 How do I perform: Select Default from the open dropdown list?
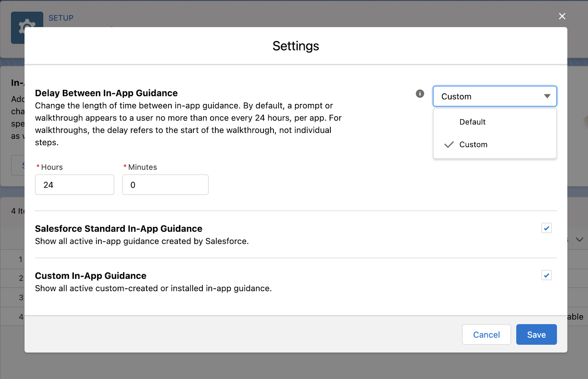tap(472, 122)
